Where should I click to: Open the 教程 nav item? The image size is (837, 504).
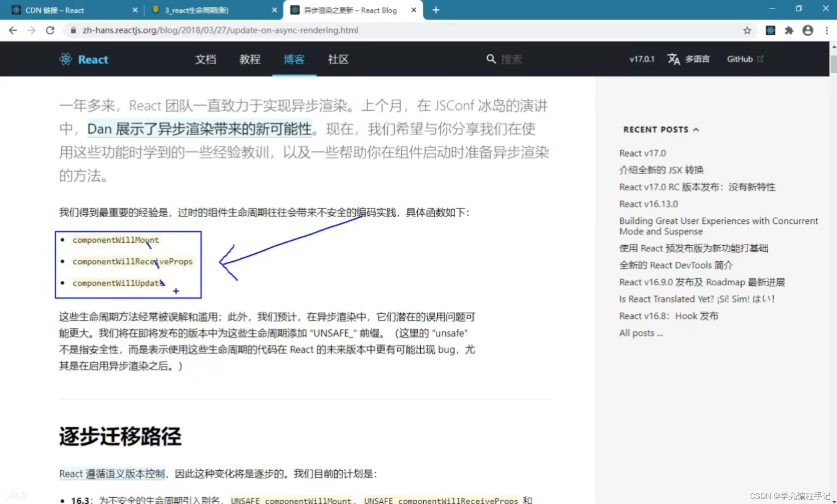click(x=250, y=59)
